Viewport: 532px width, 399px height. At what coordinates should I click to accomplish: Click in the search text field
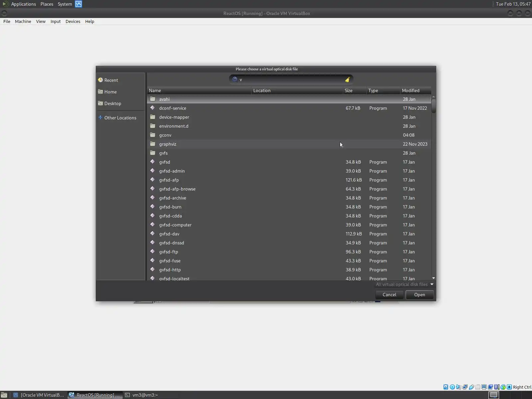click(291, 79)
